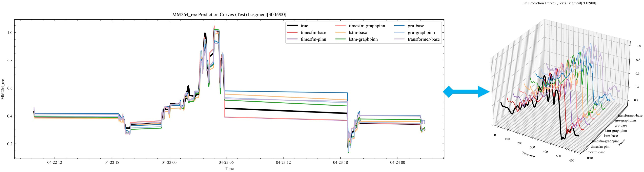Click the '500' Time Step tick in 3D plot
Viewport: 644px width, 172px height.
pyautogui.click(x=558, y=156)
